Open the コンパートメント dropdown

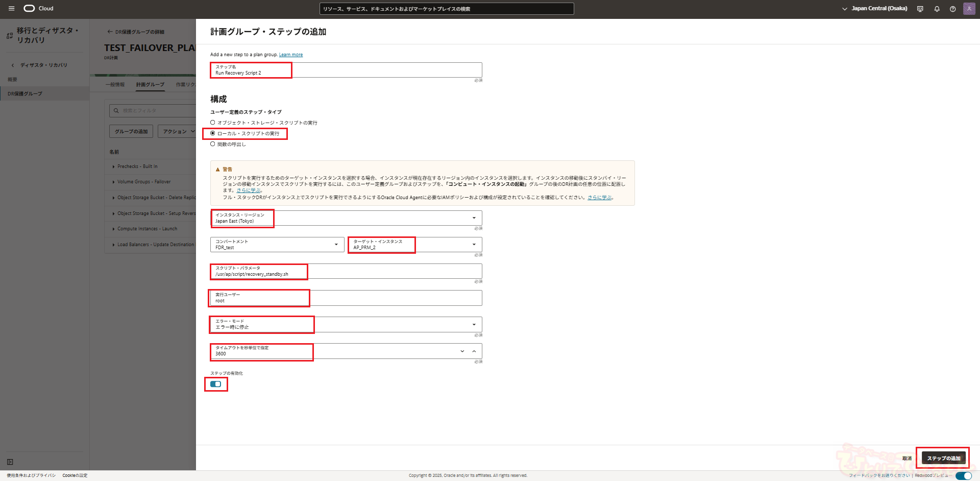click(336, 245)
